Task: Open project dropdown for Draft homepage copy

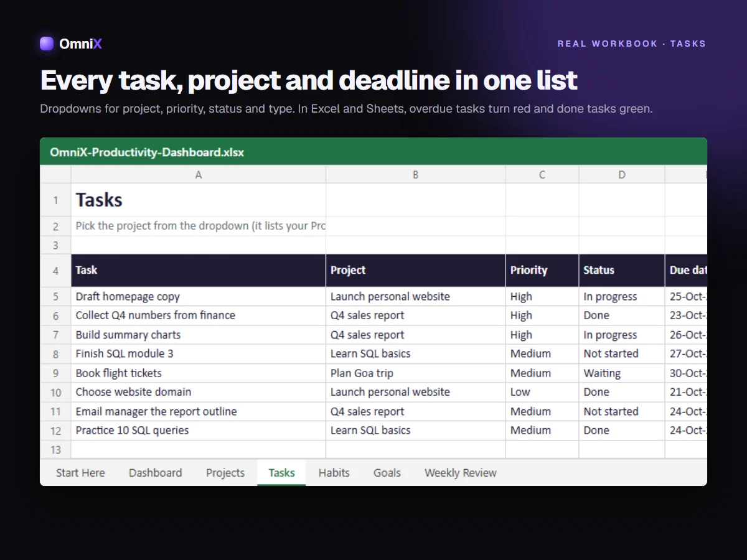Action: click(415, 297)
